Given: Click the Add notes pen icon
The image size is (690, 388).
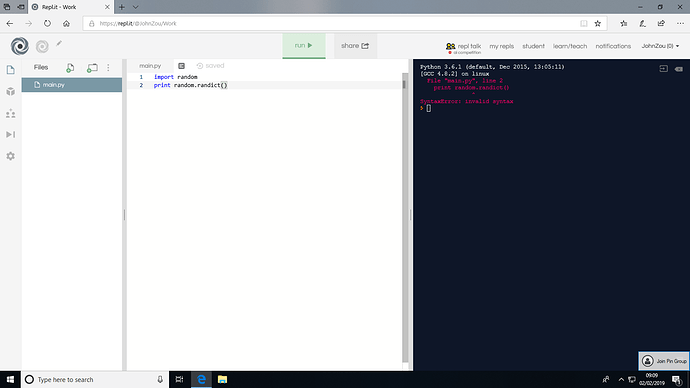Looking at the screenshot, I should pos(642,23).
